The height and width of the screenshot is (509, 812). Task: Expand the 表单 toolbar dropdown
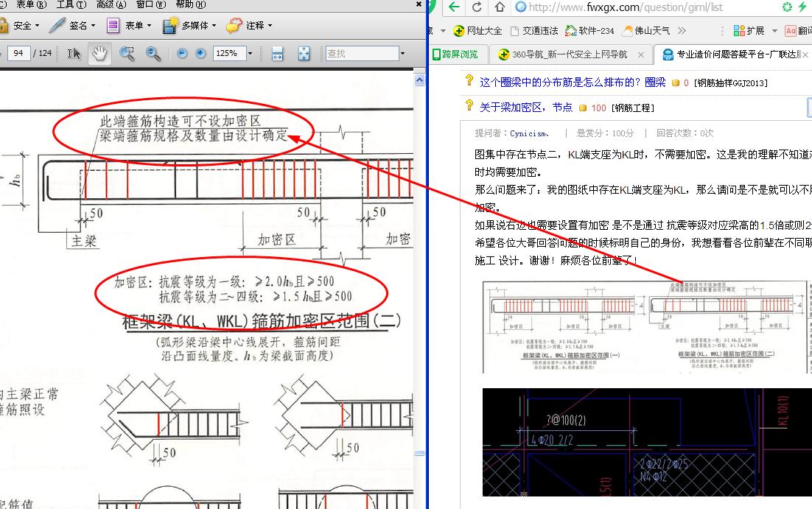149,25
